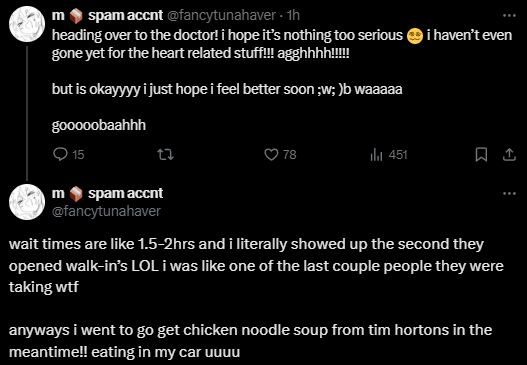The width and height of the screenshot is (527, 365).
Task: Open the reply icon showing 15 comments
Action: click(x=60, y=155)
